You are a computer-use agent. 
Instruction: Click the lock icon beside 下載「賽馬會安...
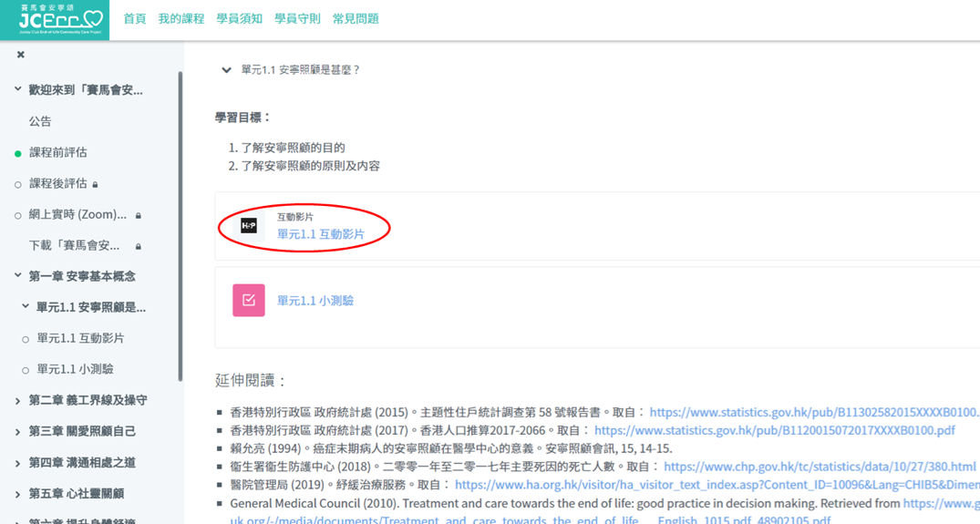[139, 247]
